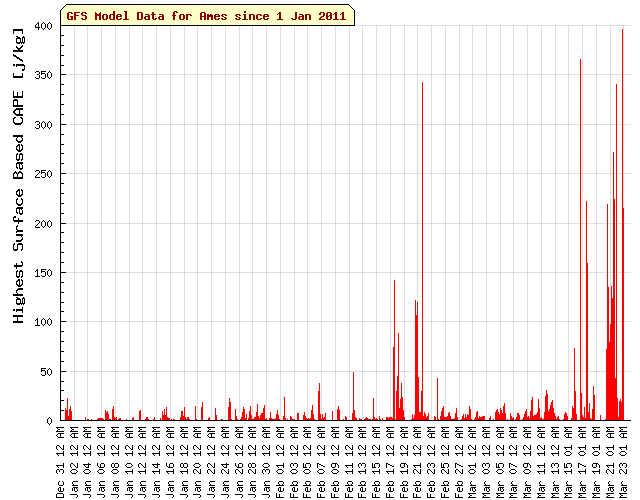
Task: Select the 'Jan 26 12 AM' x-axis label
Action: pos(239,462)
